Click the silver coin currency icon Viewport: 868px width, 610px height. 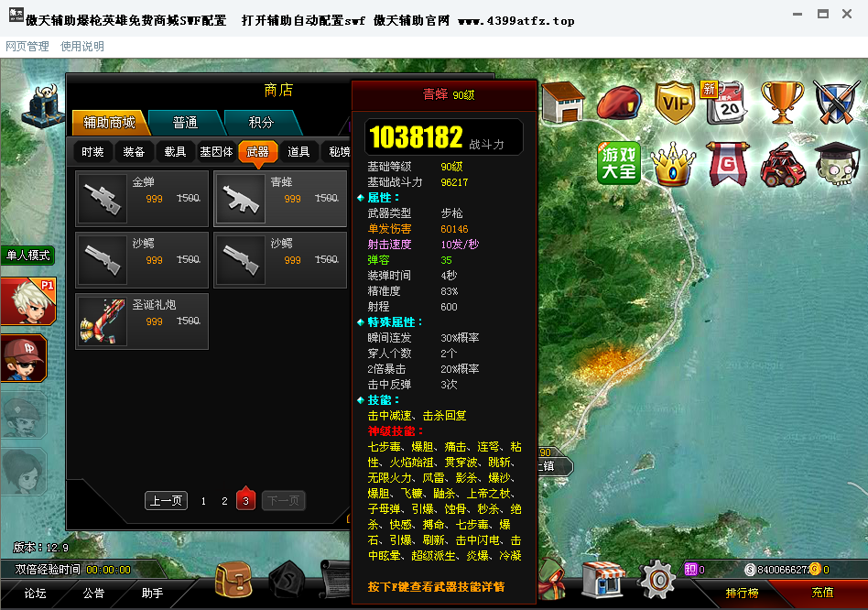(750, 570)
